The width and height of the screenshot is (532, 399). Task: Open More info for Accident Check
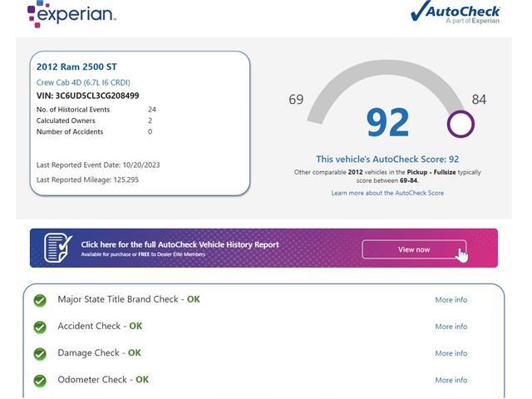[451, 327]
